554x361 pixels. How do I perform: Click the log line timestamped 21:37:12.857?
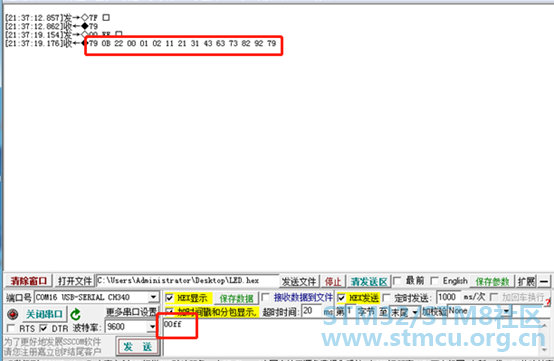point(57,17)
